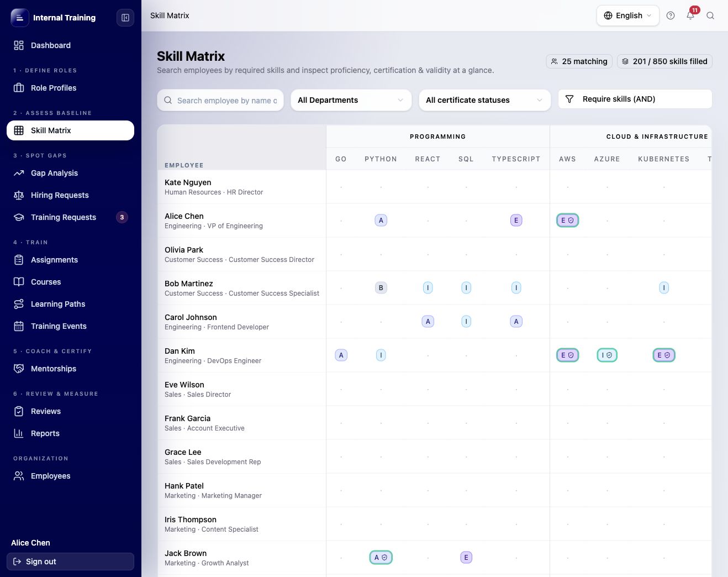Click Bob Martinez's Kubernetes I badge

664,288
